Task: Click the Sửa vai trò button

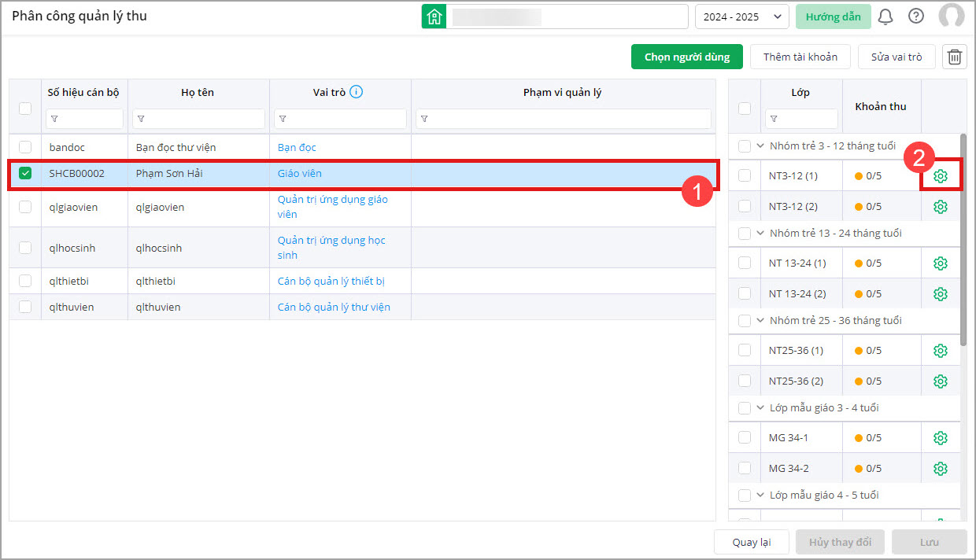Action: point(896,57)
